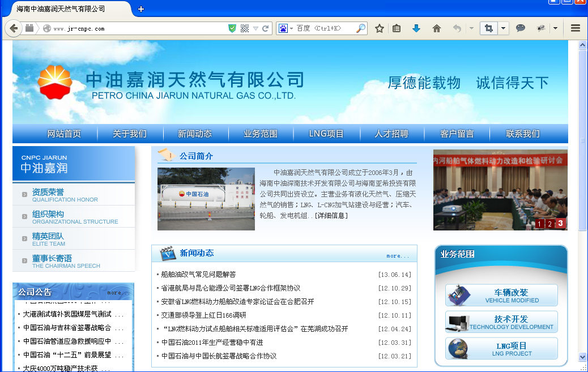Click the site identity globe icon
This screenshot has width=588, height=372.
47,28
